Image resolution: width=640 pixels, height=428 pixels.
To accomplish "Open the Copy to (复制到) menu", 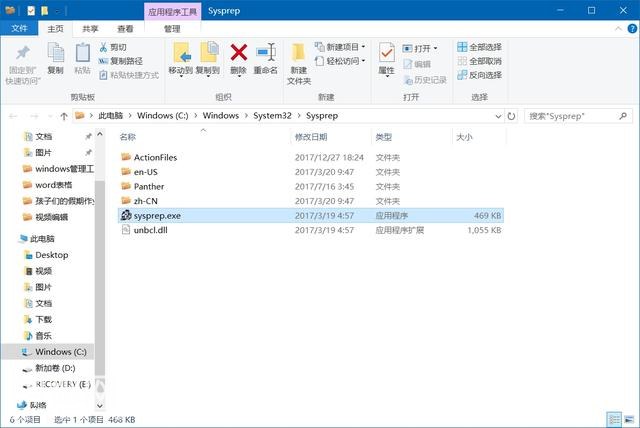I will [x=208, y=59].
